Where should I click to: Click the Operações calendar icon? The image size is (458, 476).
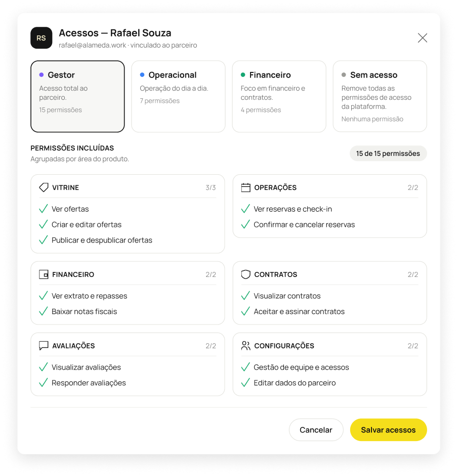(x=245, y=187)
